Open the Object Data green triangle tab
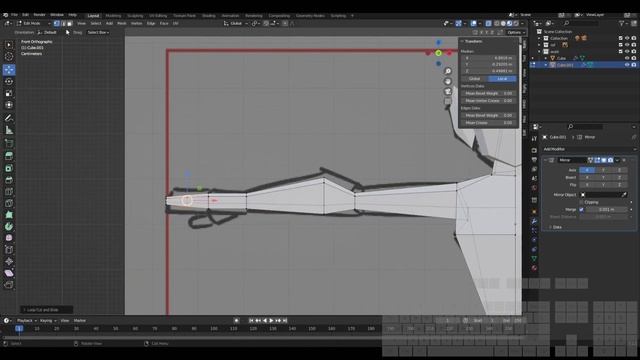The image size is (640, 360). (x=534, y=258)
